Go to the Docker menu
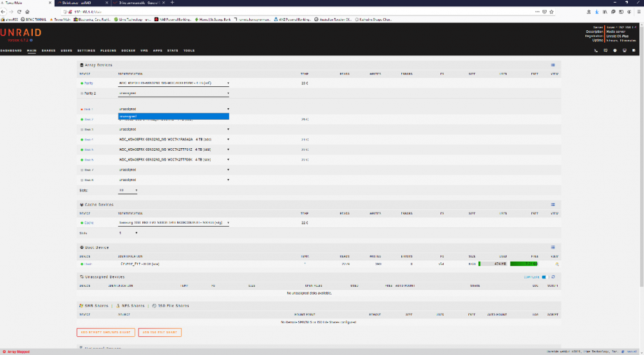The image size is (644, 355). point(128,50)
